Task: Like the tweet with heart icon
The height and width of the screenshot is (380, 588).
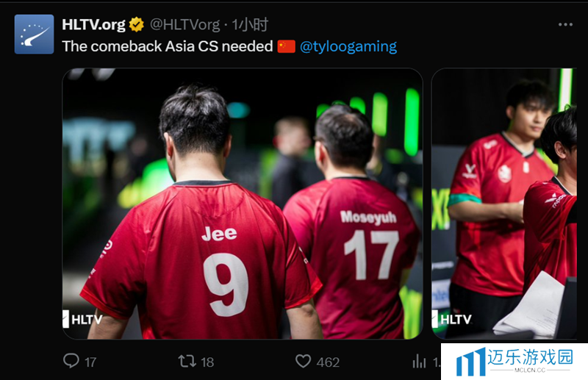Action: [x=303, y=361]
